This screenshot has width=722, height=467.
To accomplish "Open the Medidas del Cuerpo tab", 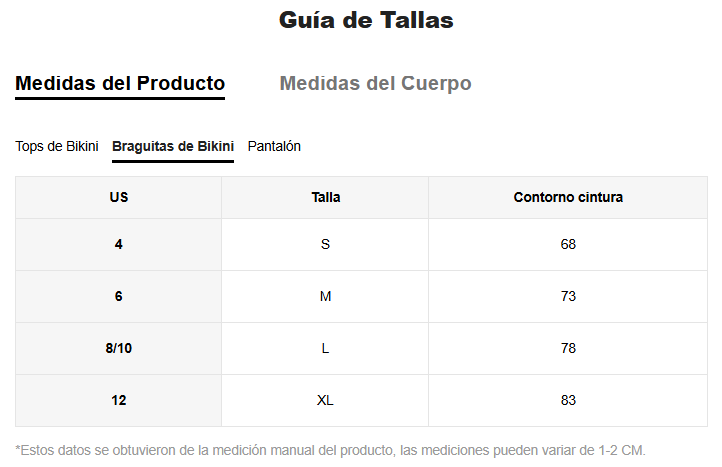I will tap(375, 83).
